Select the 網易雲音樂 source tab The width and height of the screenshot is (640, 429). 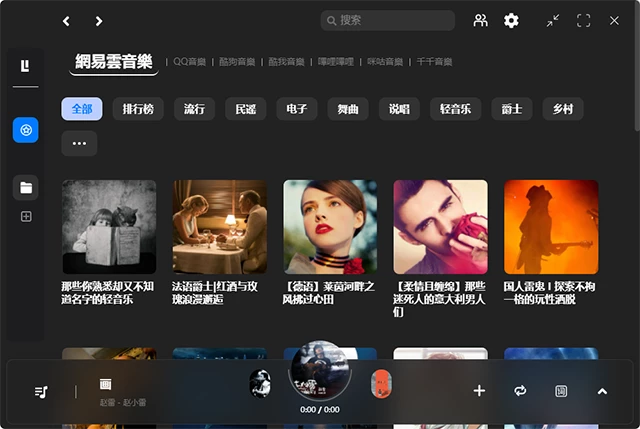[x=114, y=62]
